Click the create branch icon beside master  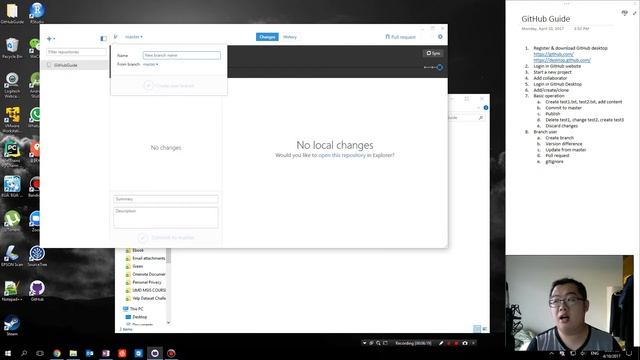116,37
